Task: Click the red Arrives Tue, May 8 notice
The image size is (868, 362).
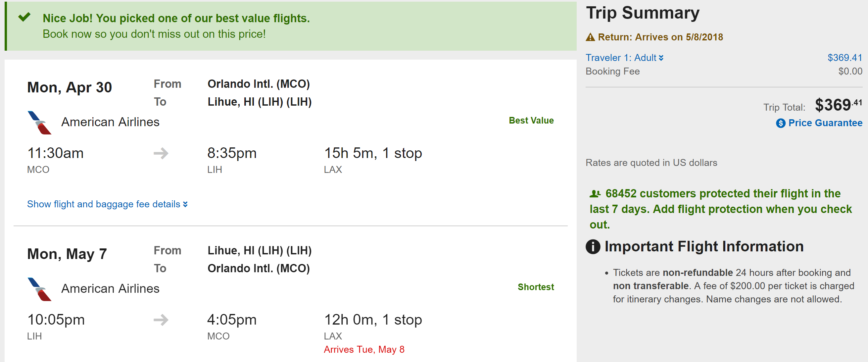Action: [x=364, y=349]
